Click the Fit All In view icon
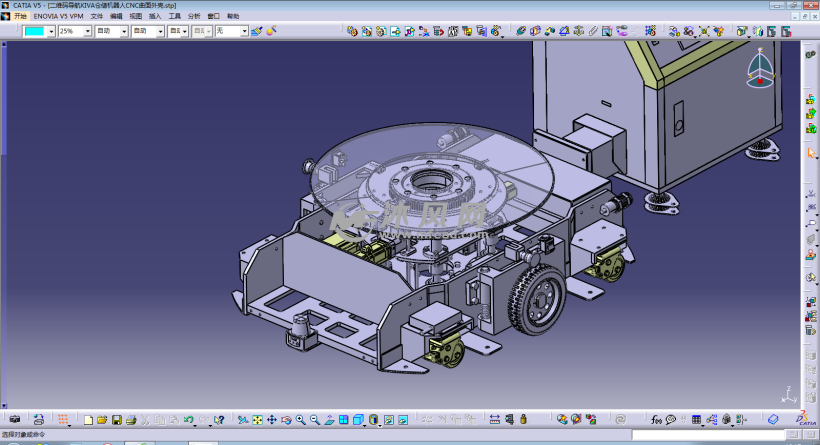The image size is (820, 445). click(x=257, y=419)
